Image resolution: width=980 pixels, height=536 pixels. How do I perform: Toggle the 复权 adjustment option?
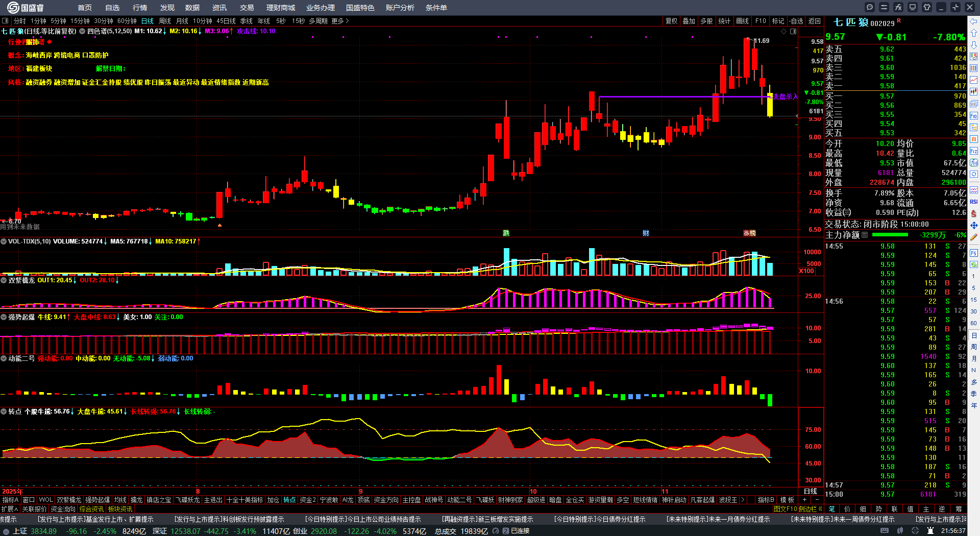[671, 21]
